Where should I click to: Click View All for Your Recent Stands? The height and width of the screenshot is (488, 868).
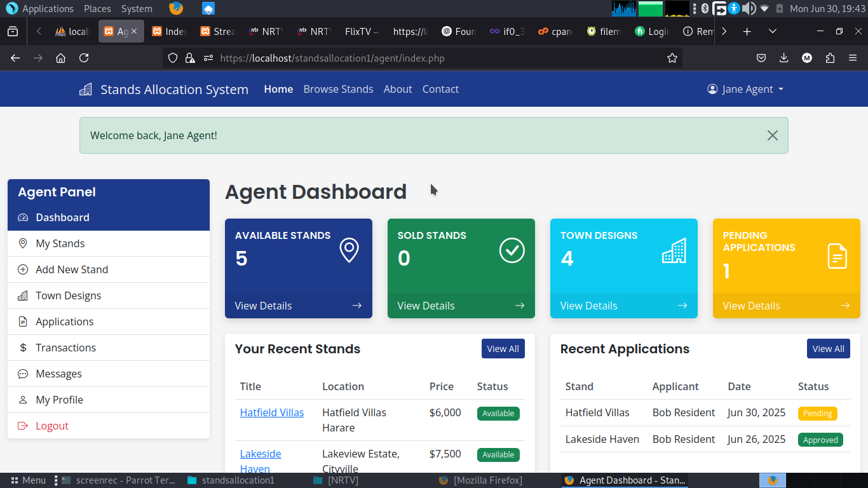point(503,348)
